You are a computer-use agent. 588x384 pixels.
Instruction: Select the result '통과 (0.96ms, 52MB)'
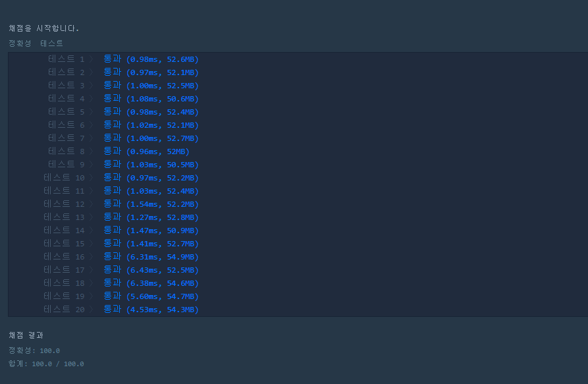tap(147, 151)
